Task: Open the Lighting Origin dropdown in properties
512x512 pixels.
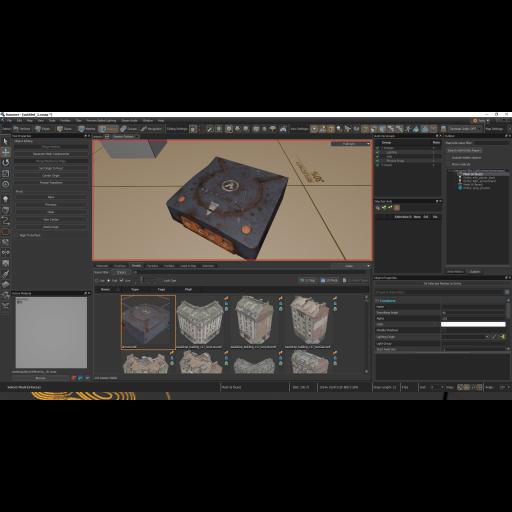Action: [x=465, y=337]
